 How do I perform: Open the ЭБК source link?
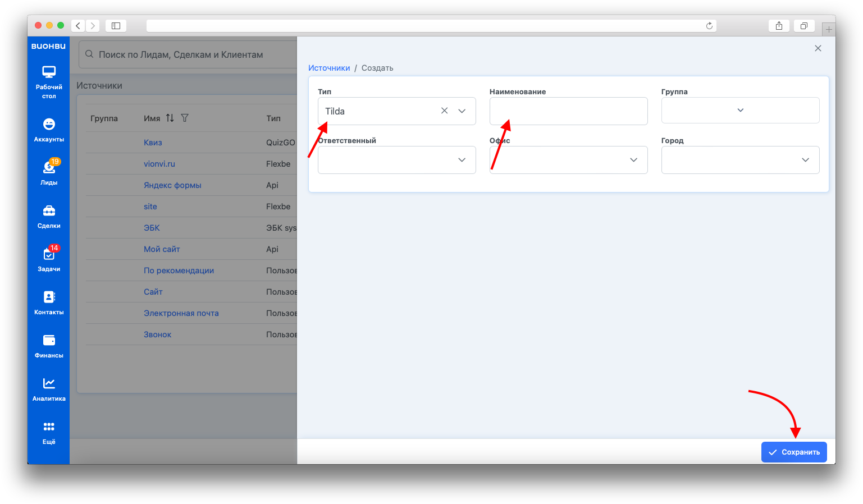[x=152, y=228]
